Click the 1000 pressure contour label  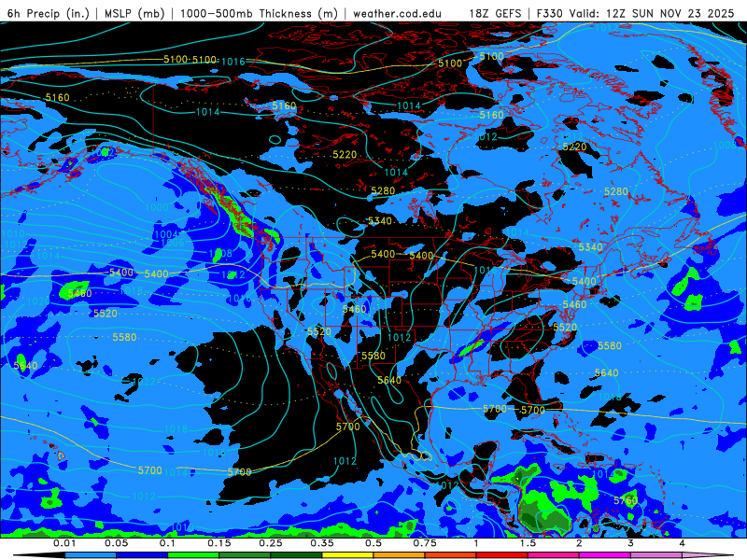[157, 207]
